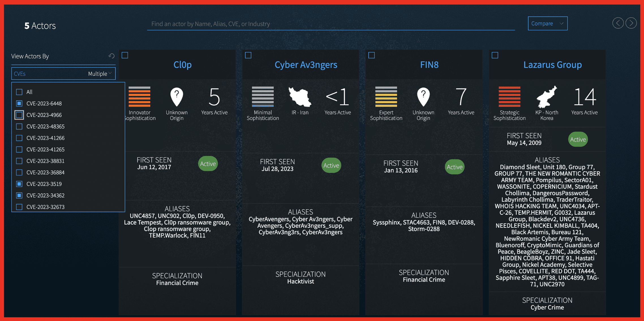644x321 pixels.
Task: Click the reset filter undo icon
Action: coord(111,56)
